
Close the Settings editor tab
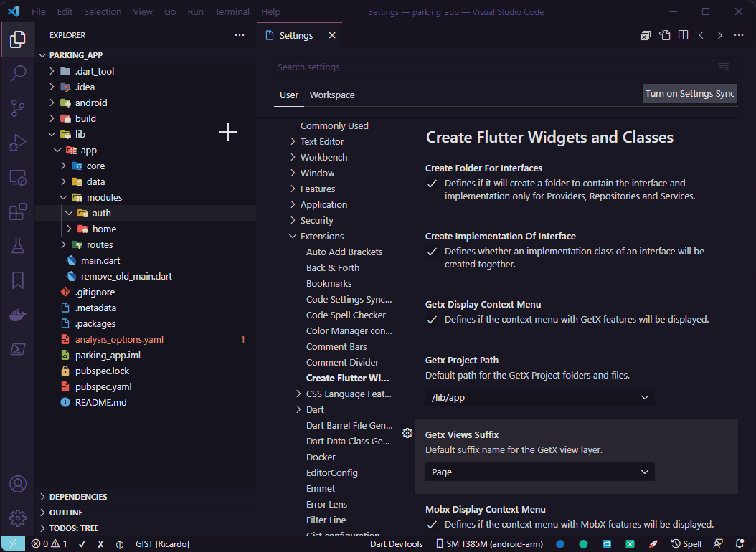coord(332,35)
